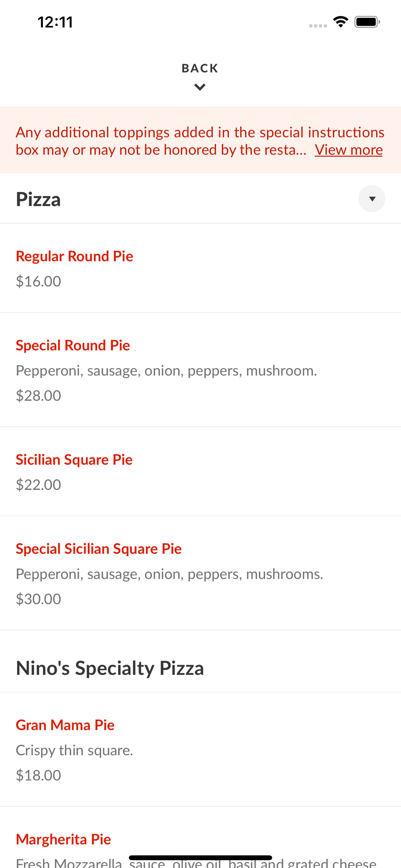Screen dimensions: 401x868
Task: Tap the battery status icon
Action: click(367, 22)
